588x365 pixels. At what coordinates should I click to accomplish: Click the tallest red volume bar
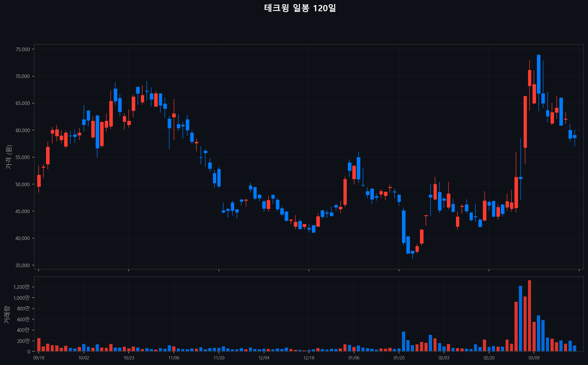point(530,316)
